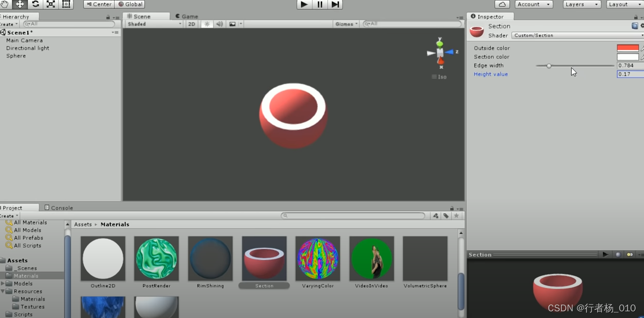Start Play mode
The height and width of the screenshot is (318, 644).
[304, 4]
